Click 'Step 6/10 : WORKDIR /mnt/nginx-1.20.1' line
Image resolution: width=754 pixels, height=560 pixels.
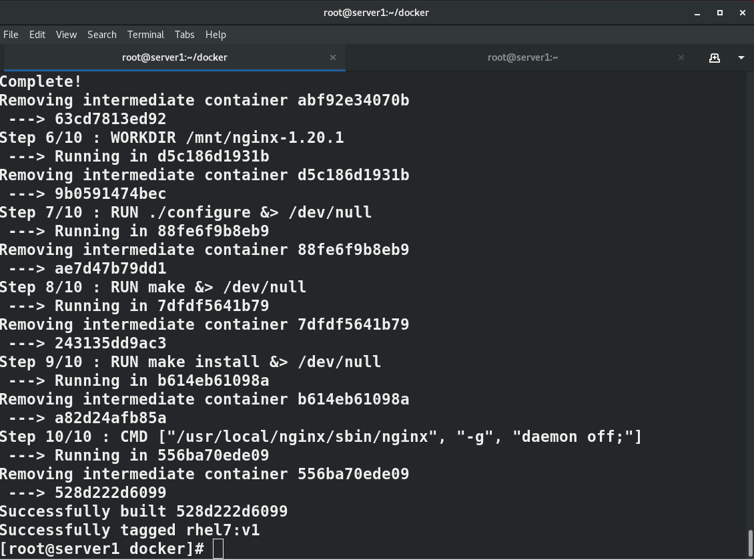tap(171, 137)
